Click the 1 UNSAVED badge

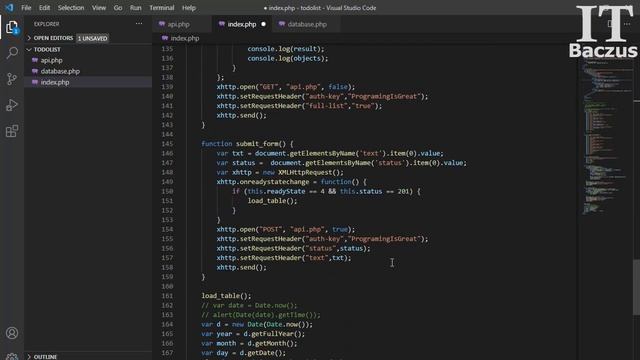click(x=93, y=38)
